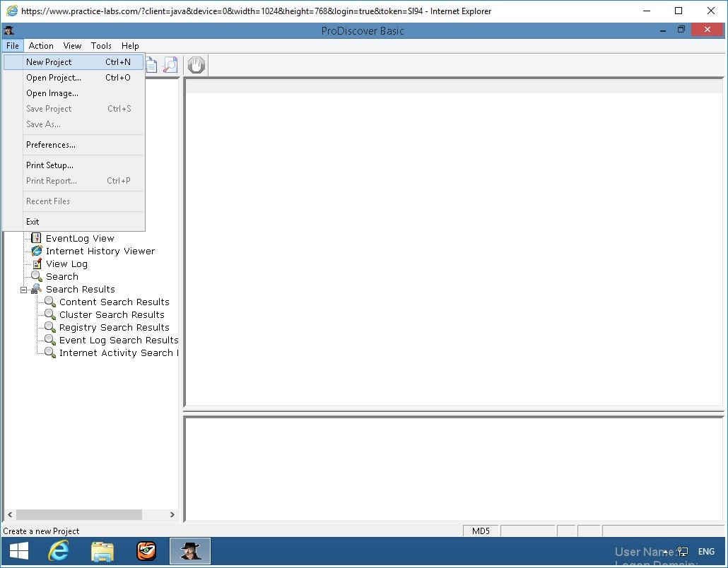This screenshot has width=728, height=568.
Task: Open the Action menu
Action: coord(41,45)
